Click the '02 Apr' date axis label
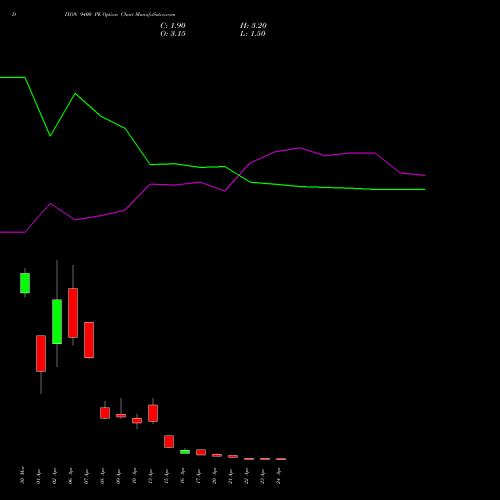500x500 pixels. [x=54, y=476]
